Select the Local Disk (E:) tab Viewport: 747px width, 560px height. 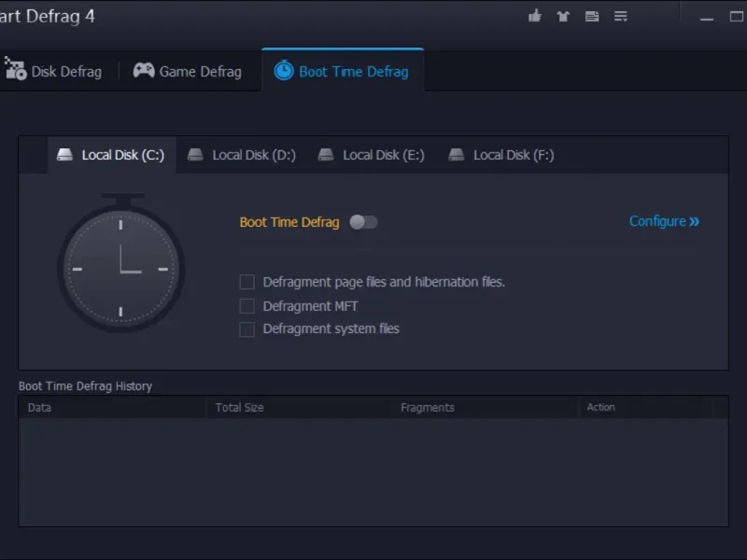[371, 155]
